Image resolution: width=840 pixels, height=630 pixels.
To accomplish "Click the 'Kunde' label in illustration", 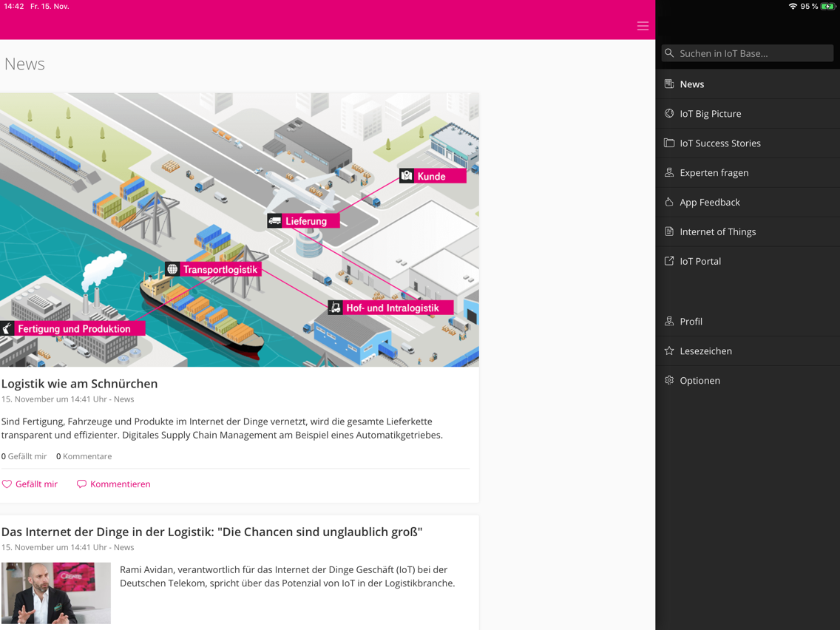I will click(431, 176).
